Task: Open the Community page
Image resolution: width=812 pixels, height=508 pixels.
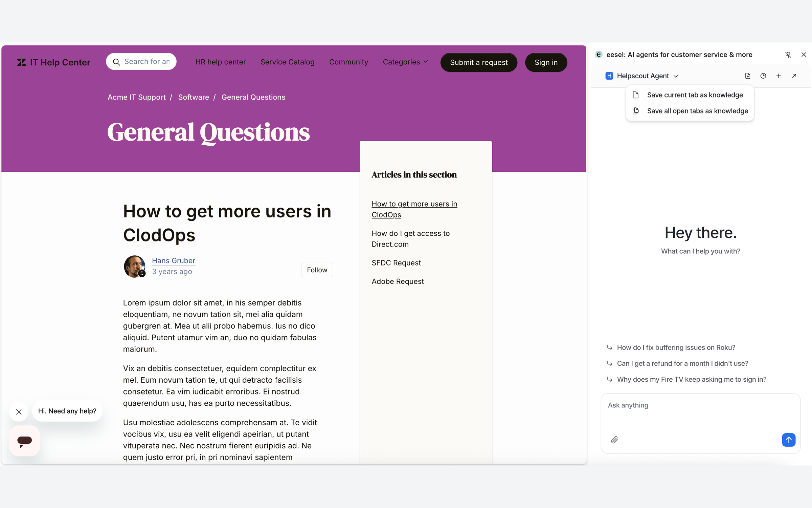Action: [x=349, y=62]
